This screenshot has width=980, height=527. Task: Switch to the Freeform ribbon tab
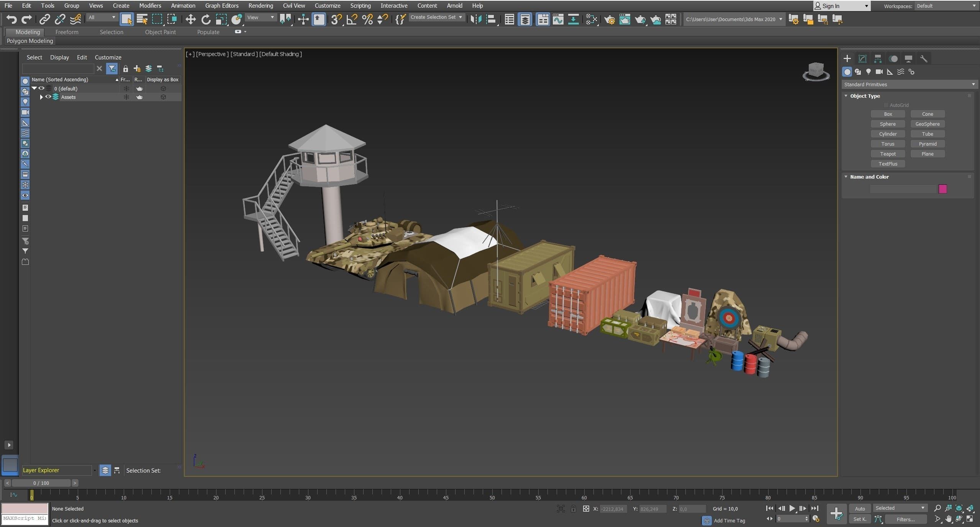point(67,32)
